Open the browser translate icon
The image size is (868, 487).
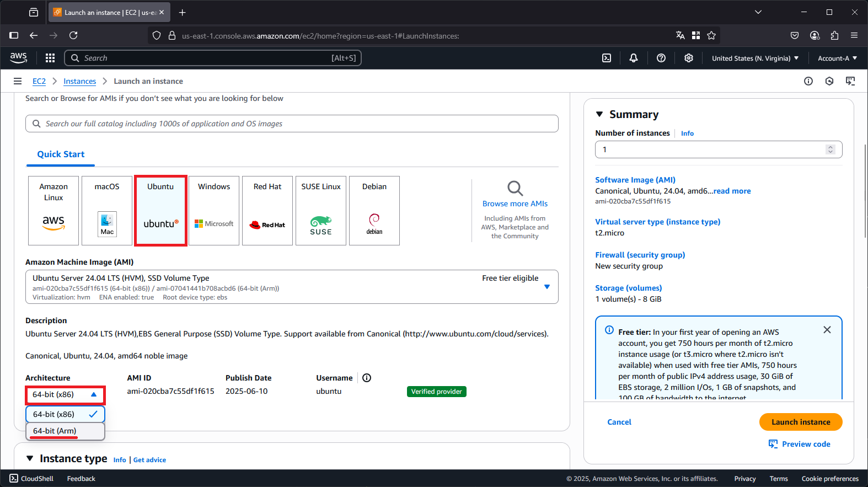(x=681, y=35)
